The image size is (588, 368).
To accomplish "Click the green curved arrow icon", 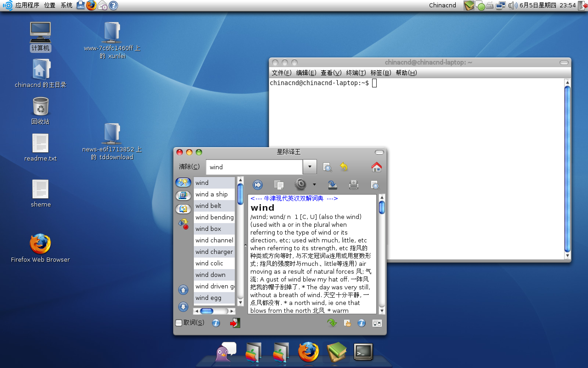I will click(332, 323).
